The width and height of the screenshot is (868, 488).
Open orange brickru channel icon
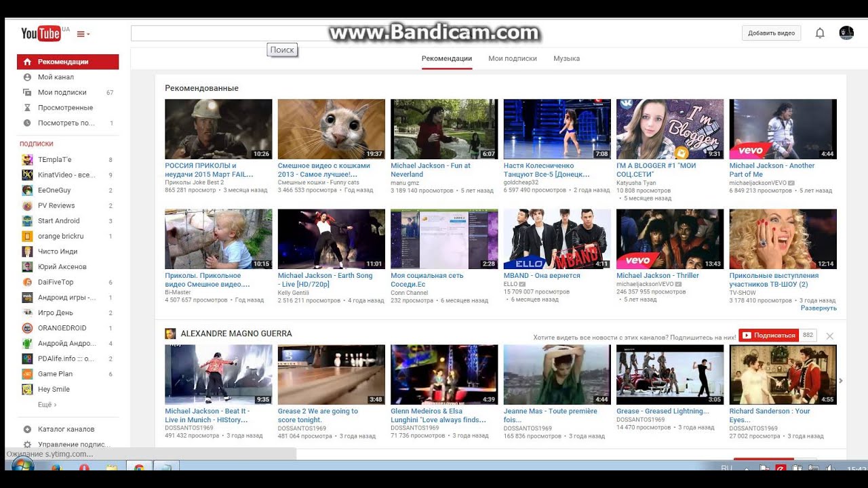(x=27, y=236)
